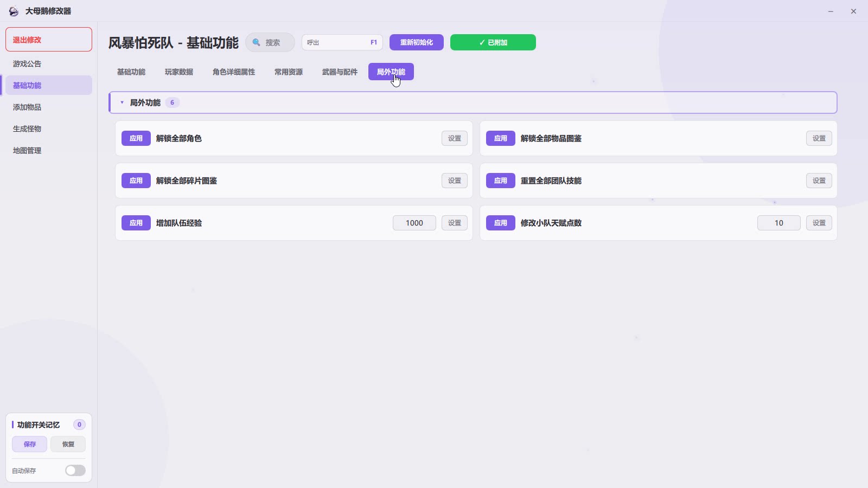Click the 功能开关记忆 count badge
Viewport: 868px width, 488px height.
(79, 425)
